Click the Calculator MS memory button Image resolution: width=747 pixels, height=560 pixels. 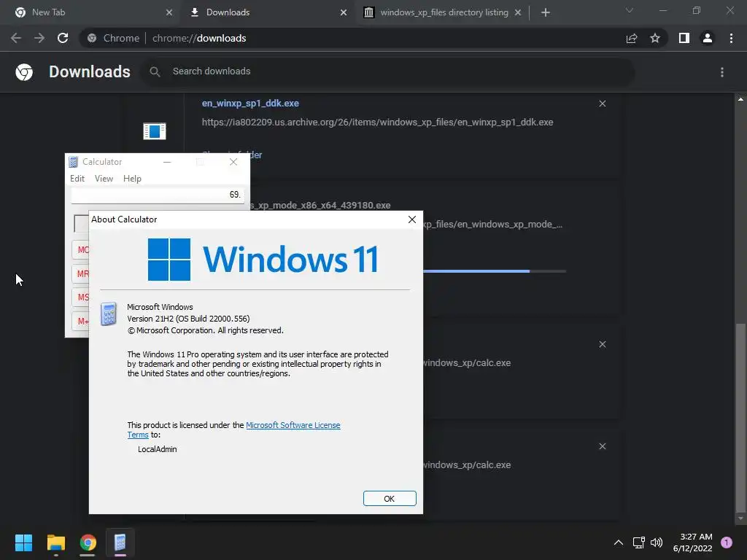pyautogui.click(x=81, y=297)
